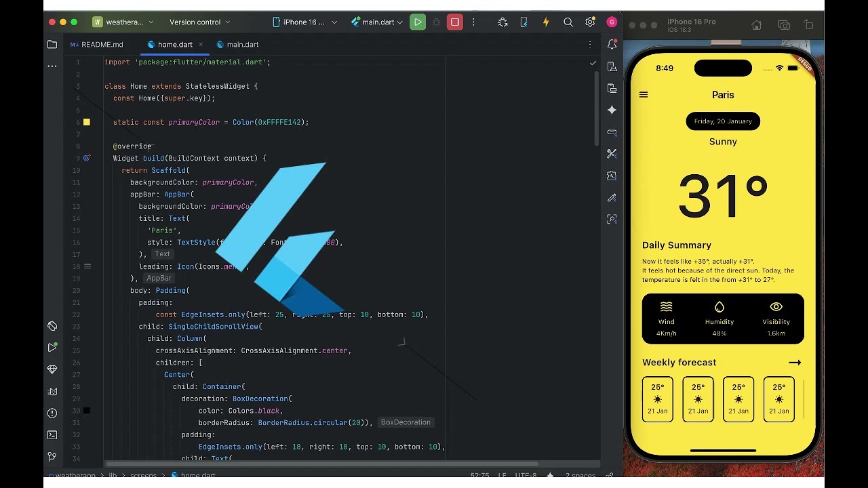The width and height of the screenshot is (868, 488).
Task: Click simulator Home button icon
Action: click(757, 25)
